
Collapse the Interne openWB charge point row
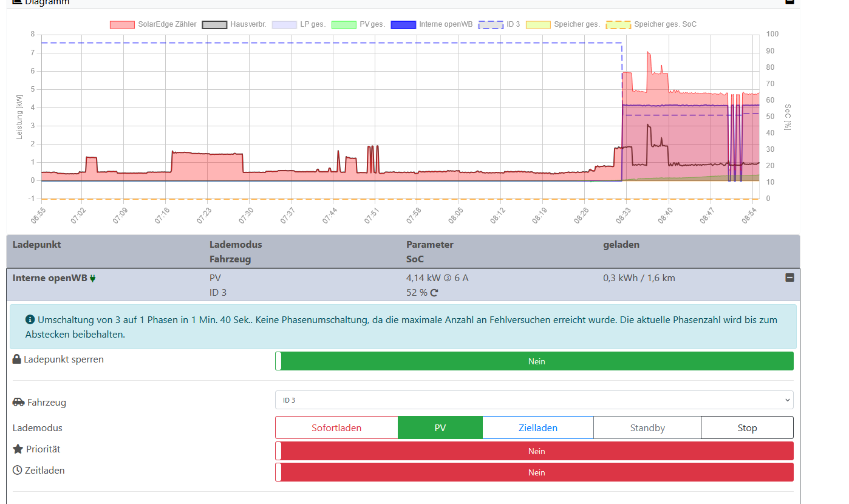point(789,278)
